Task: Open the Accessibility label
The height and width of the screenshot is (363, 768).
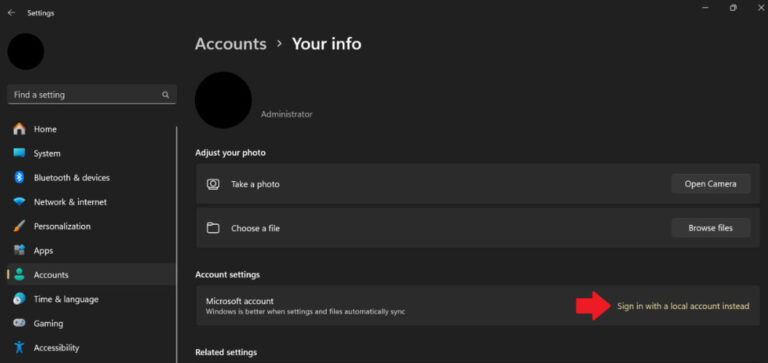Action: tap(56, 348)
